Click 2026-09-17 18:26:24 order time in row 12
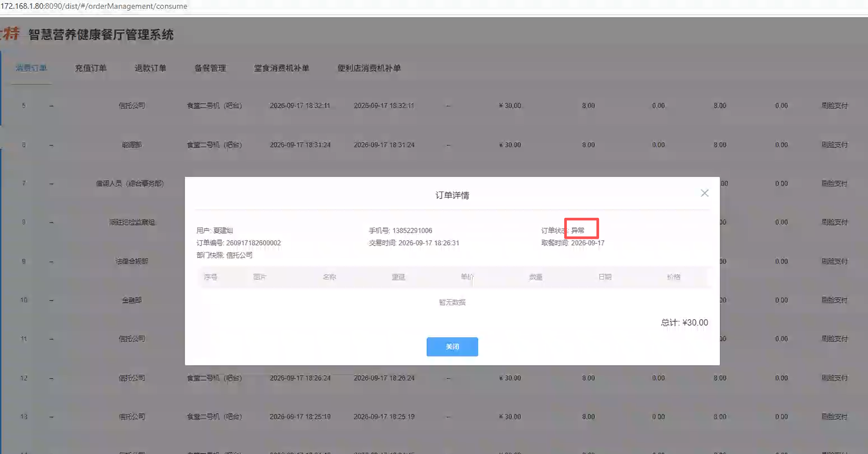 [x=300, y=378]
